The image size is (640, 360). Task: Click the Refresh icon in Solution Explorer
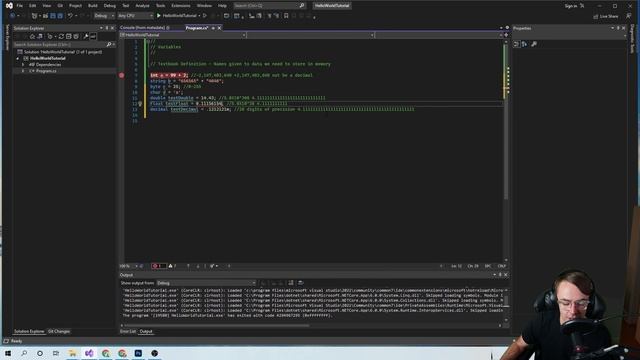[x=61, y=36]
